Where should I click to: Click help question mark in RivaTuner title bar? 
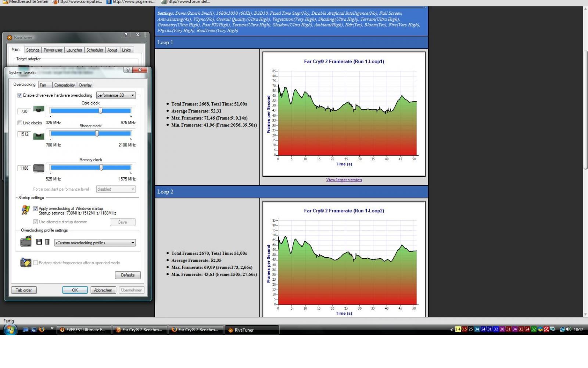click(x=126, y=35)
